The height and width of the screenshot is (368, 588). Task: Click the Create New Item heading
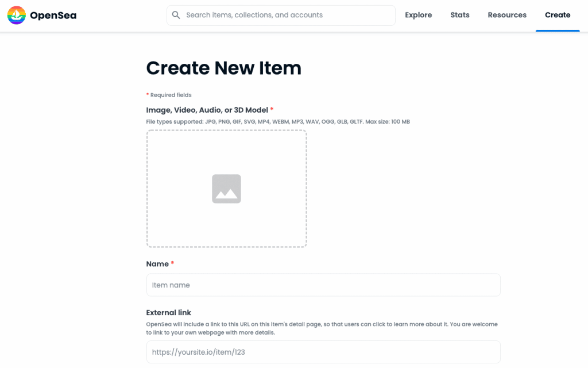[x=223, y=68]
